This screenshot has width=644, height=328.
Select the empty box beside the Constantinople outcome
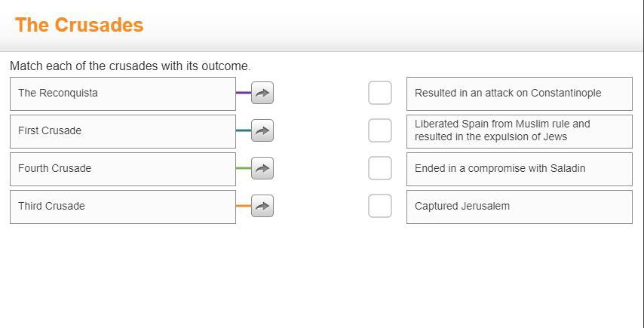[380, 93]
